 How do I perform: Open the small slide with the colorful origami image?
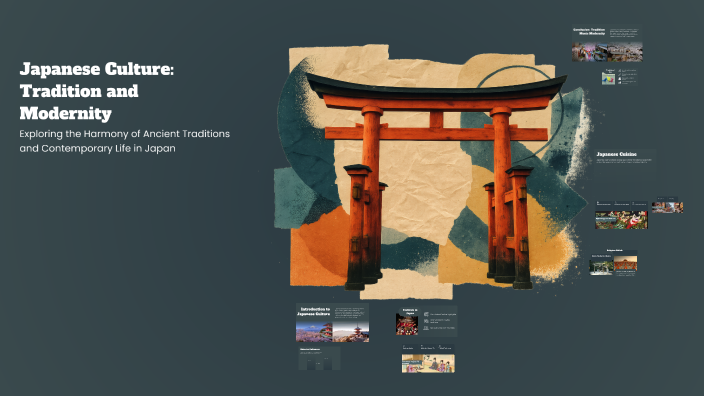tap(620, 76)
